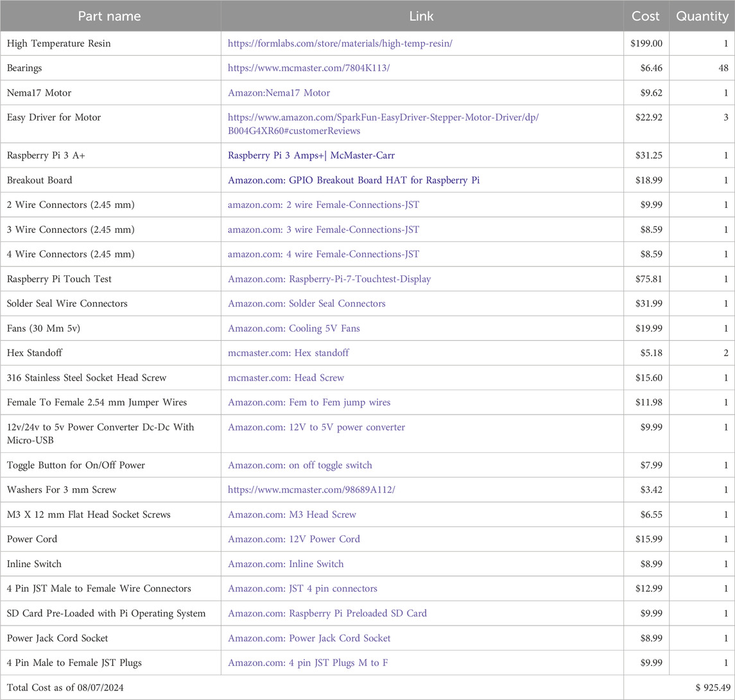Click the Bearings quantity 48
735x700 pixels.
click(x=723, y=68)
